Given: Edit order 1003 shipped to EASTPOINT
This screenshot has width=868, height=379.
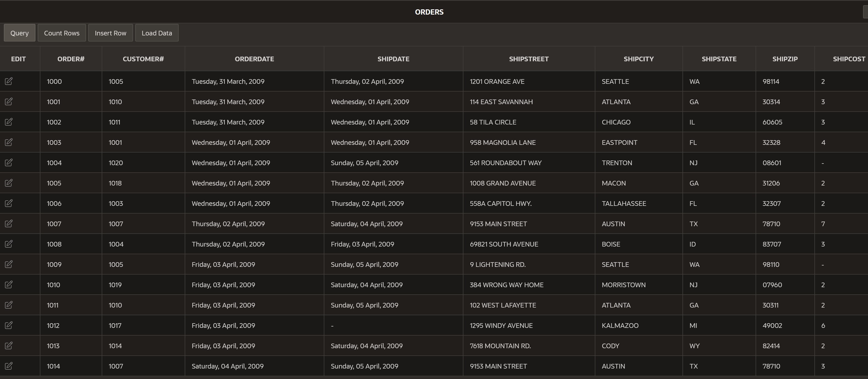Looking at the screenshot, I should point(9,142).
